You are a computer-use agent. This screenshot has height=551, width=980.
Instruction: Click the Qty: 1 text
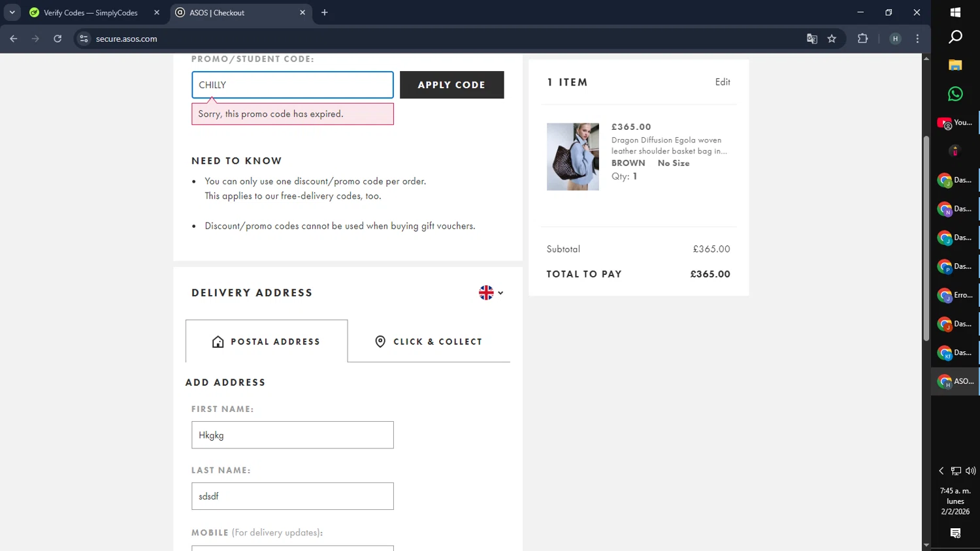(x=625, y=176)
